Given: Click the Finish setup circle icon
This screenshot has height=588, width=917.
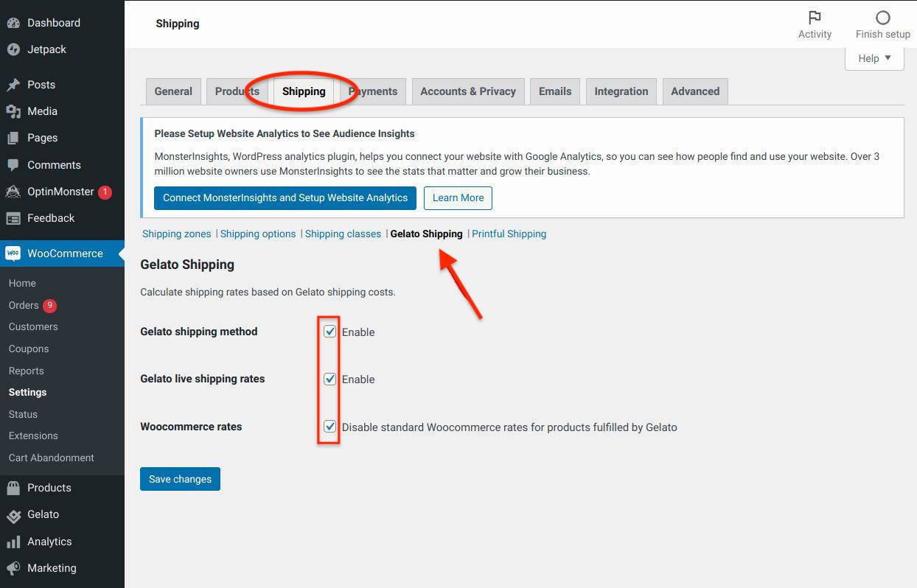Looking at the screenshot, I should point(882,18).
